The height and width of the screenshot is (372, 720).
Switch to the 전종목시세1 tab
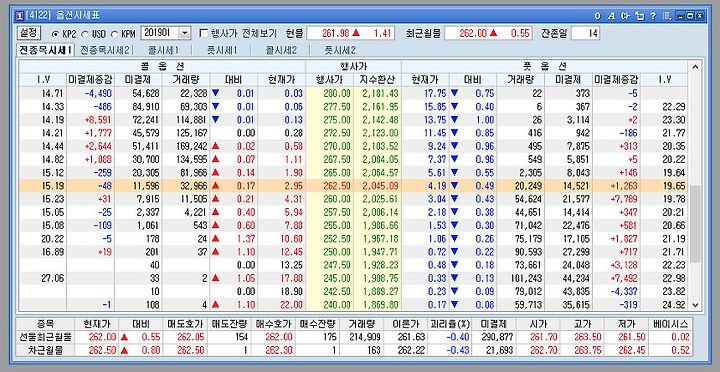[45, 50]
